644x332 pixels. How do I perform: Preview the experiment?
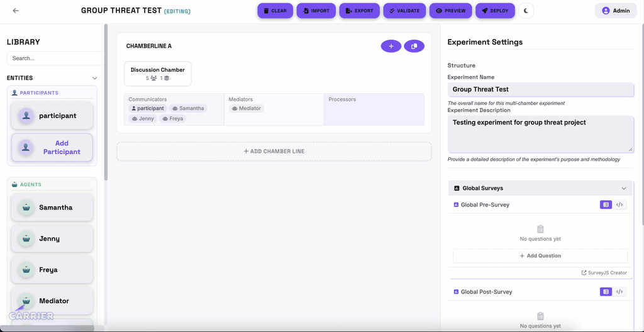click(x=450, y=11)
